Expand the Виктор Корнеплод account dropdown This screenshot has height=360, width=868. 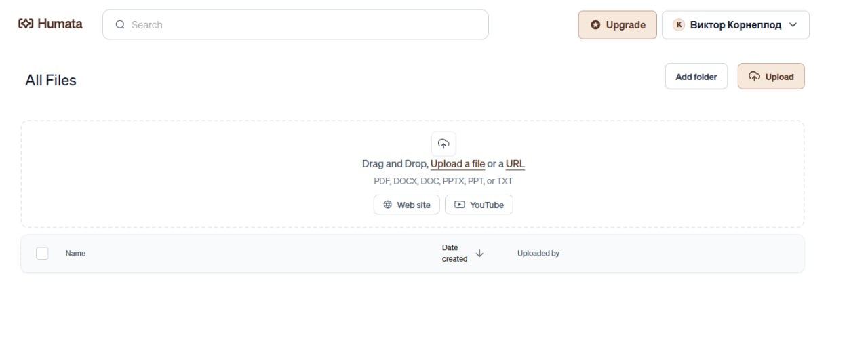pos(736,25)
